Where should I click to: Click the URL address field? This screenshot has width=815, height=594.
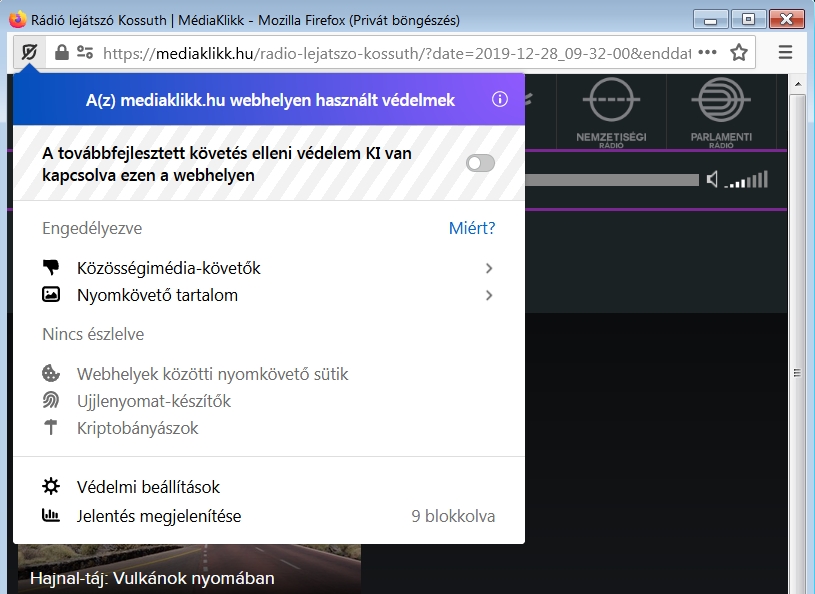(397, 53)
